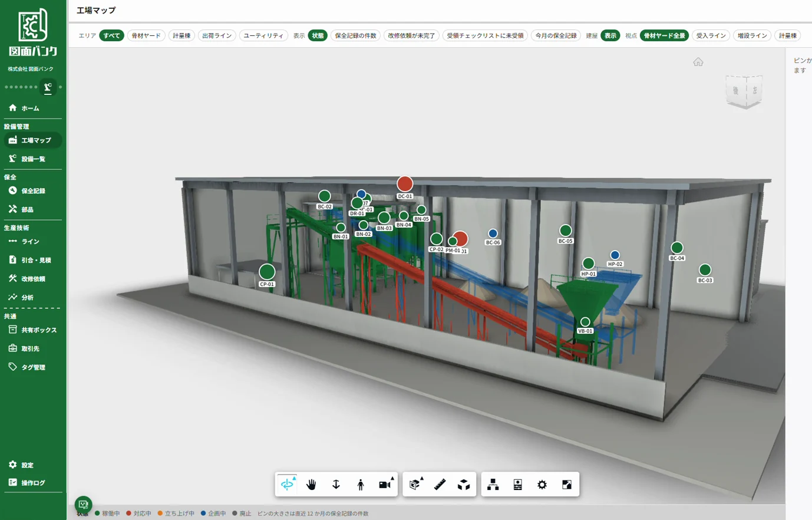Select the orbit rotate tool
Screen dimensions: 812x520
(x=288, y=484)
